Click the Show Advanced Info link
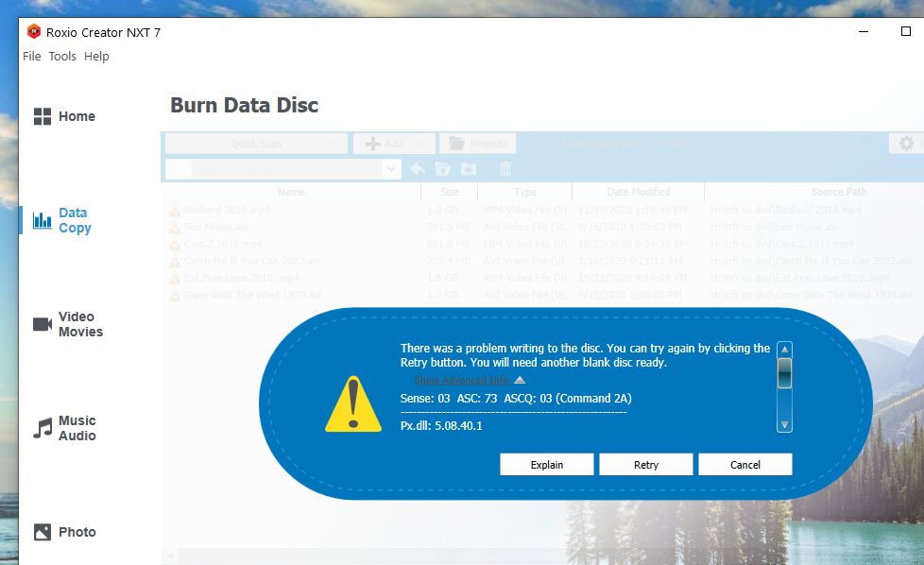This screenshot has height=565, width=924. tap(461, 380)
